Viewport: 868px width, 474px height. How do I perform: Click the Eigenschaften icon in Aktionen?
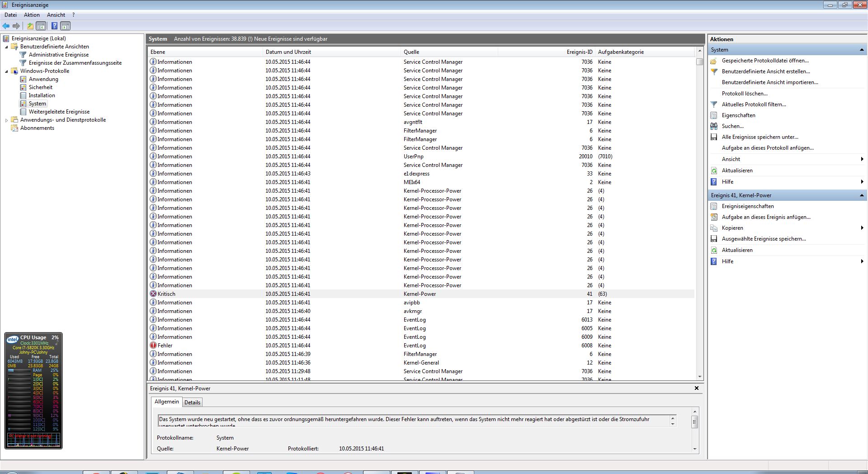coord(714,115)
